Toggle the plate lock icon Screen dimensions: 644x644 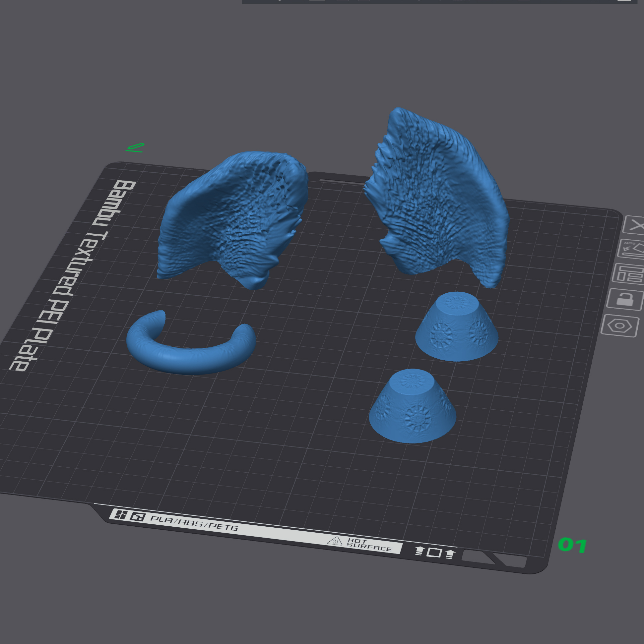(x=625, y=299)
